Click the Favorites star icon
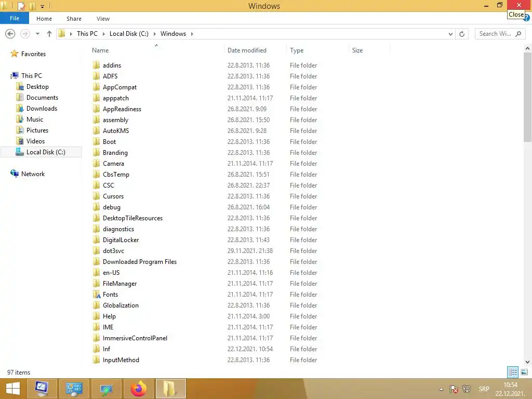Viewport: 532px width, 399px height. [x=14, y=54]
